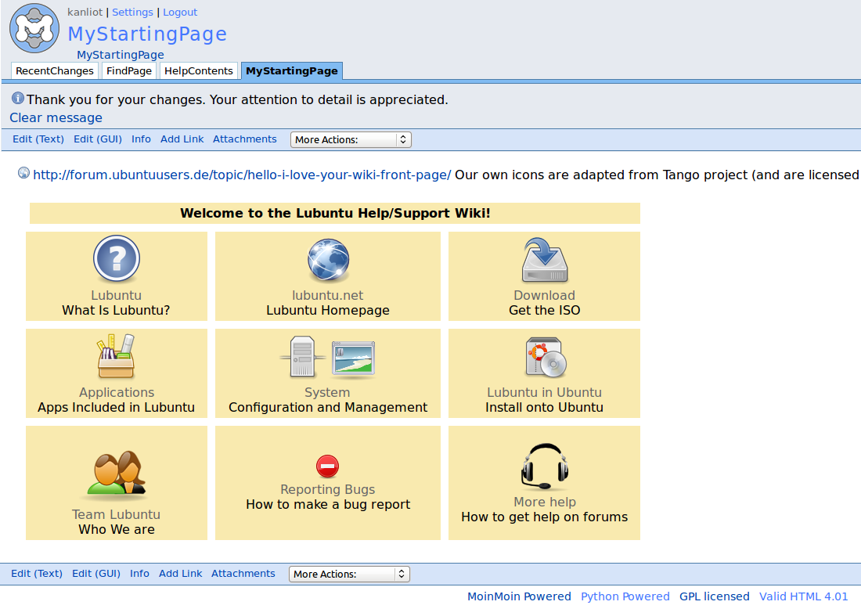This screenshot has width=861, height=616.
Task: Expand the top More Actions dropdown
Action: [x=351, y=139]
